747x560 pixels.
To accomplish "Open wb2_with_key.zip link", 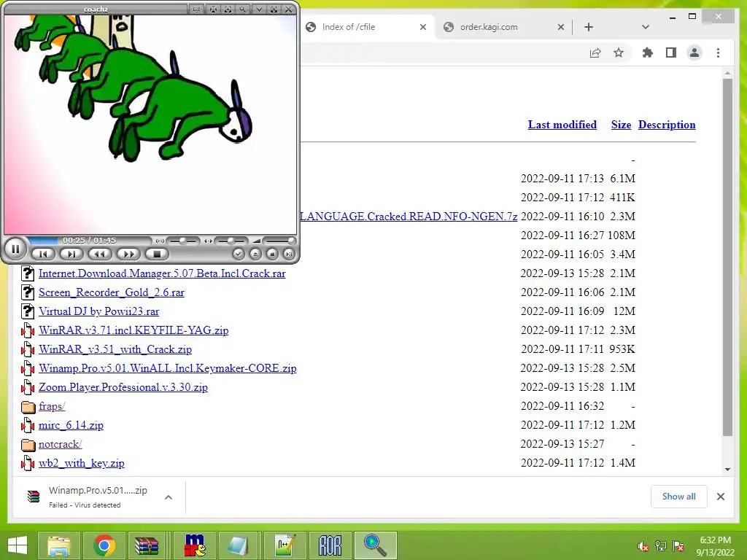I will 82,463.
